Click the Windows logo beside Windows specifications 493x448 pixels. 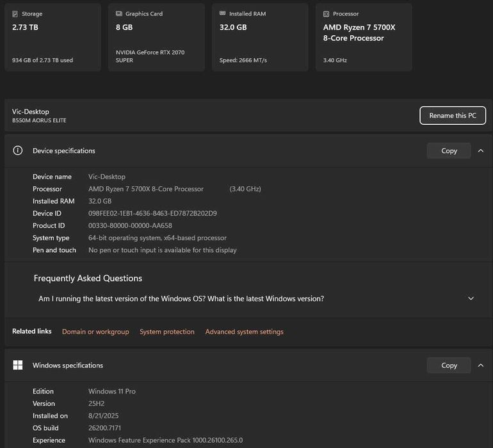click(x=18, y=365)
